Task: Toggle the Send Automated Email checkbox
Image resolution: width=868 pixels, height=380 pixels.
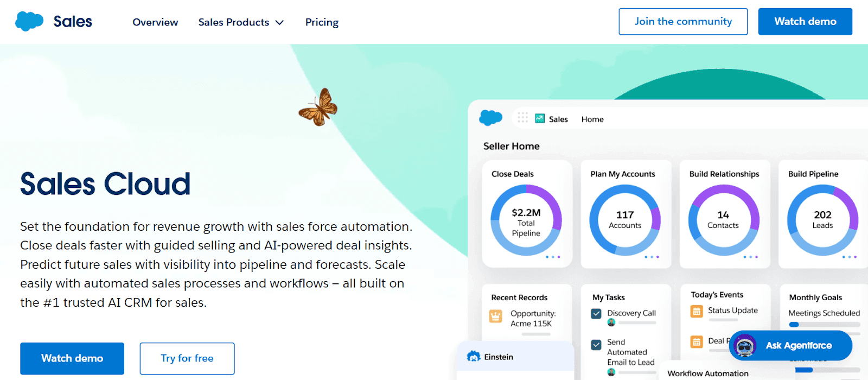Action: tap(596, 345)
